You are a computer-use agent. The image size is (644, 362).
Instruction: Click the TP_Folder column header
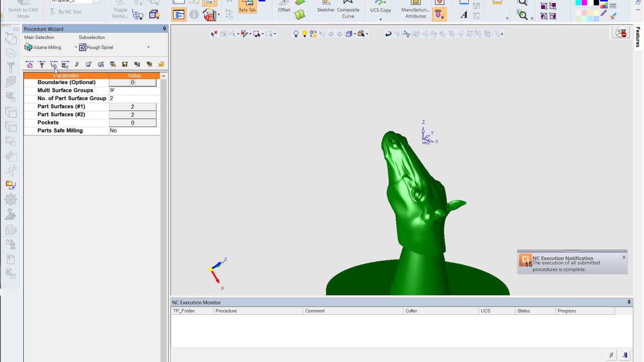click(192, 311)
